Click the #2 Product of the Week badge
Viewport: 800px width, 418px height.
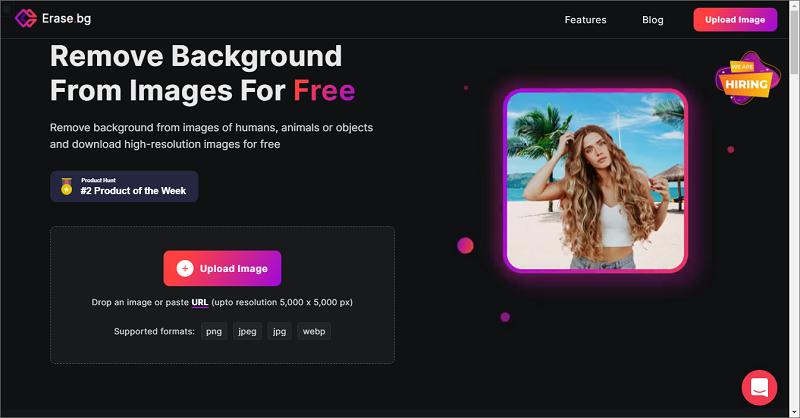pyautogui.click(x=124, y=186)
